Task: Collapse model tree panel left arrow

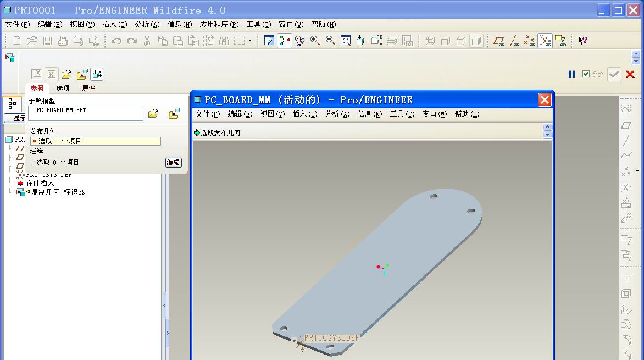Action: [x=164, y=306]
